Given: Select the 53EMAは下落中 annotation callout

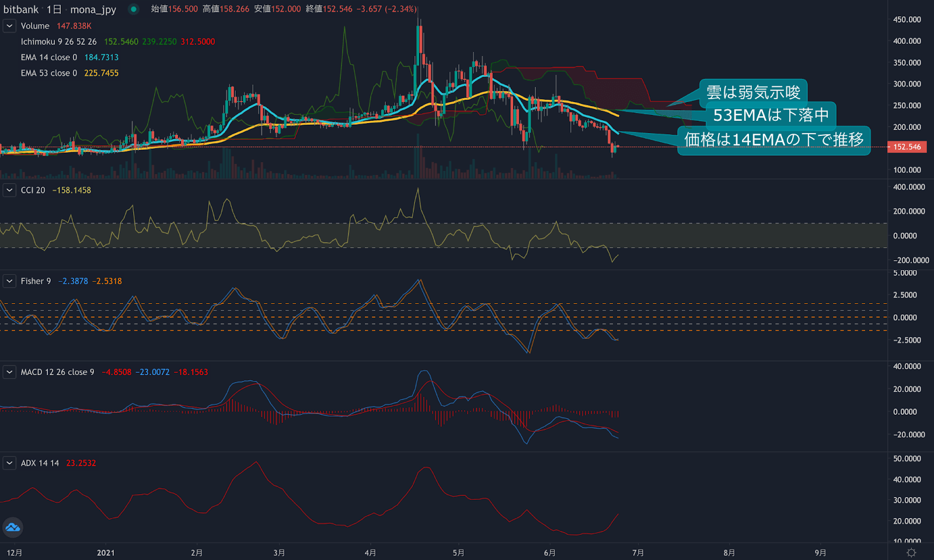Looking at the screenshot, I should click(771, 115).
